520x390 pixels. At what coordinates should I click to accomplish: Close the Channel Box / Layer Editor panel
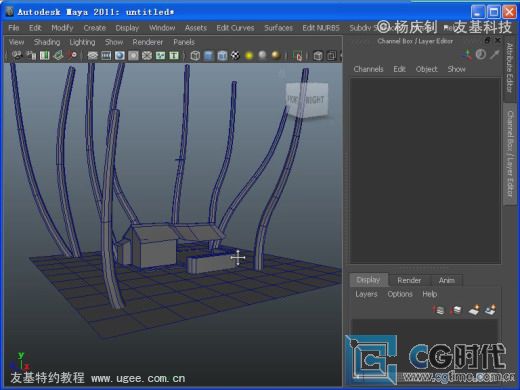pos(498,40)
